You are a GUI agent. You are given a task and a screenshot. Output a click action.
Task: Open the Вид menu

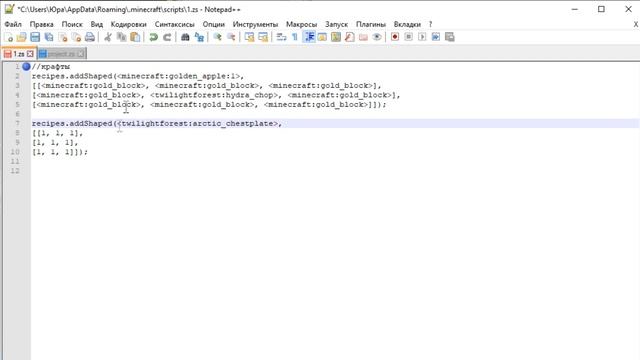click(97, 24)
